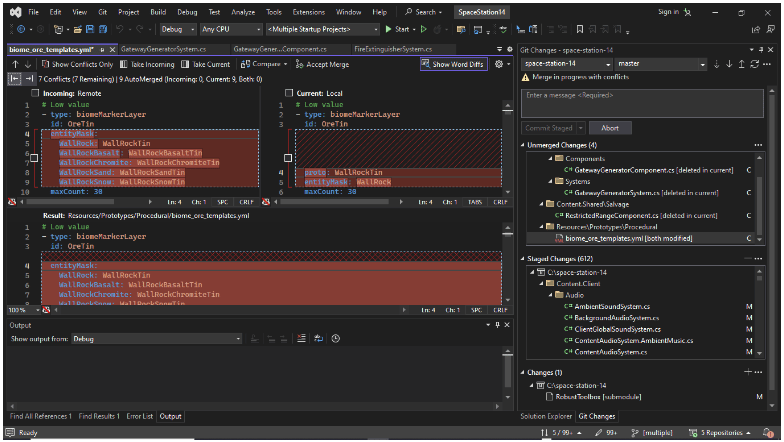
Task: Click the bookmark toolbar icon
Action: 580,30
